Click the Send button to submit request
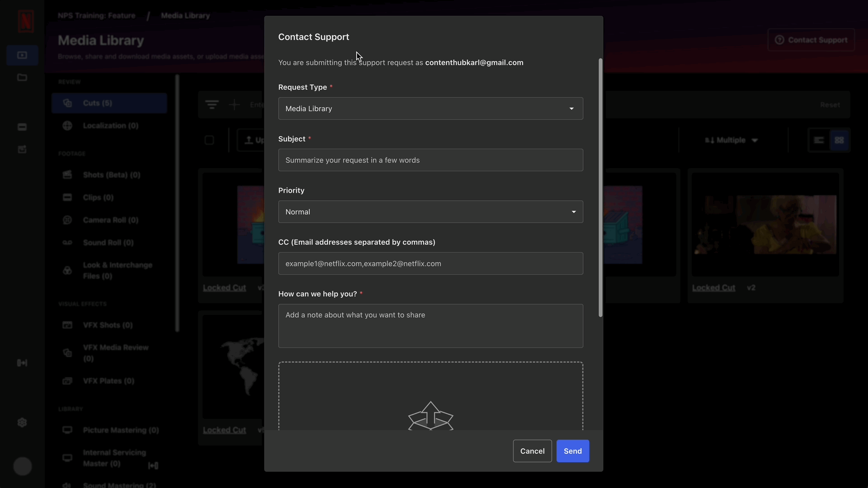Screen dimensions: 868x488 [572, 451]
